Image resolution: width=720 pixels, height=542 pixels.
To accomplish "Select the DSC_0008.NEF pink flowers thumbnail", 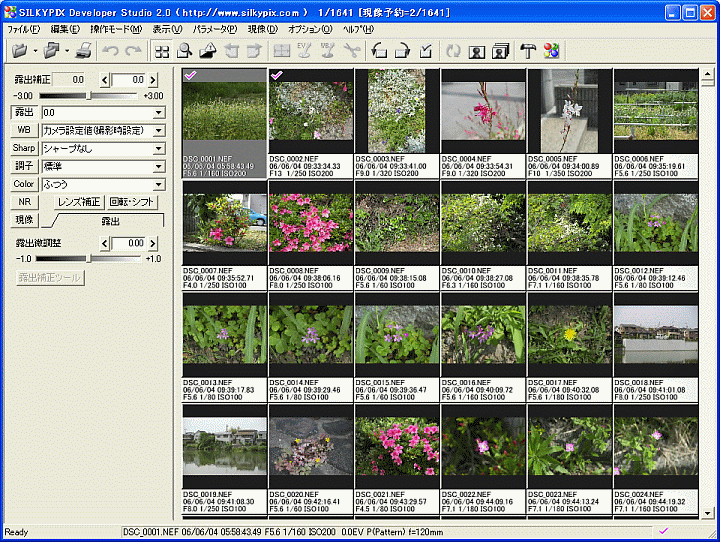I will click(x=311, y=222).
